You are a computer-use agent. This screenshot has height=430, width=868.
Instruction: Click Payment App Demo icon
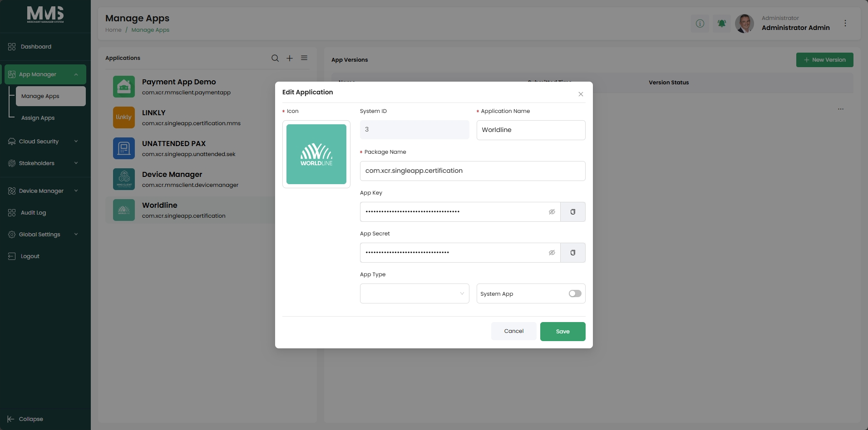pos(124,87)
